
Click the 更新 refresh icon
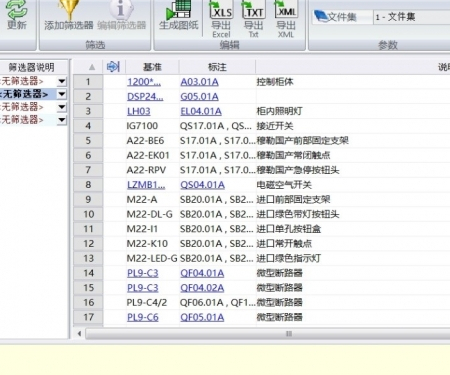(17, 9)
